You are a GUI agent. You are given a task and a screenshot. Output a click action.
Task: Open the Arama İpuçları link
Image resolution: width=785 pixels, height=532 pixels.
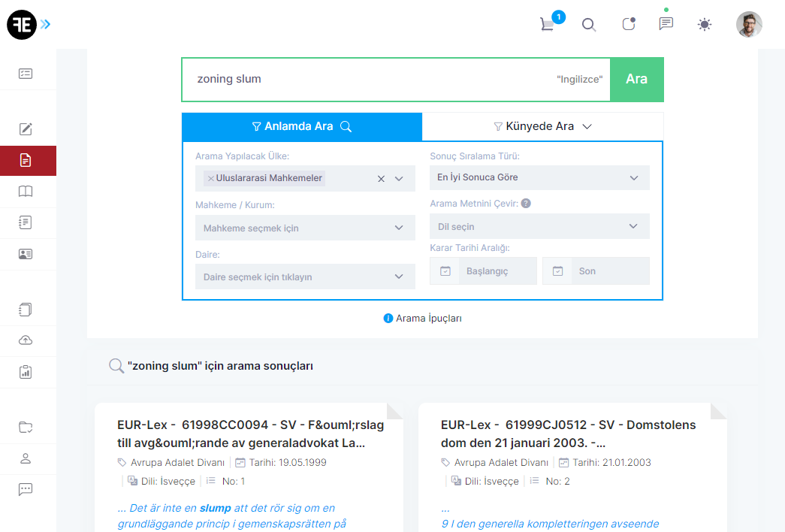point(422,319)
